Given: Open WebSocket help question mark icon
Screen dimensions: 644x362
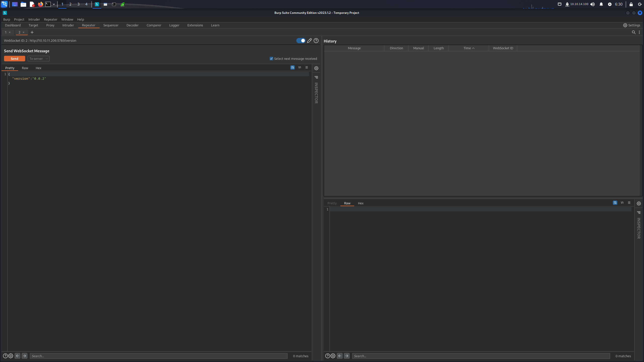Looking at the screenshot, I should [x=316, y=40].
